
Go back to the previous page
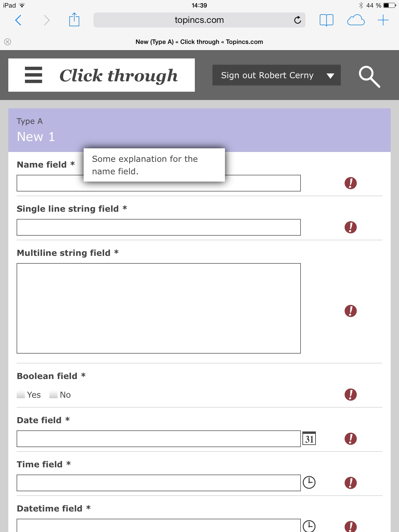pos(18,20)
